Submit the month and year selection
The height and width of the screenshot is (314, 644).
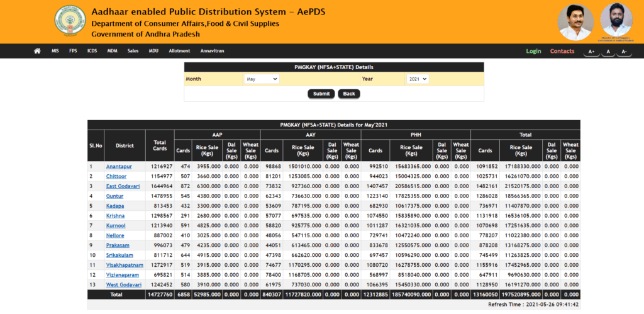pyautogui.click(x=321, y=94)
